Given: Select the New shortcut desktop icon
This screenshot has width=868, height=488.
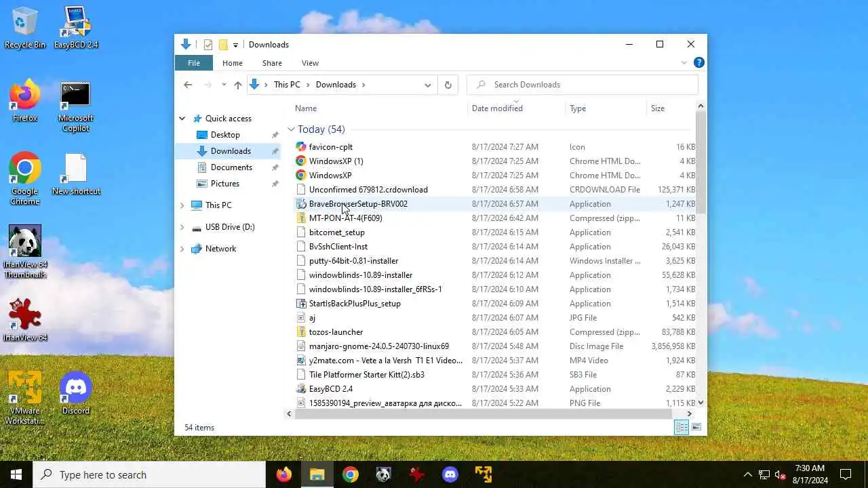Looking at the screenshot, I should pos(76,174).
